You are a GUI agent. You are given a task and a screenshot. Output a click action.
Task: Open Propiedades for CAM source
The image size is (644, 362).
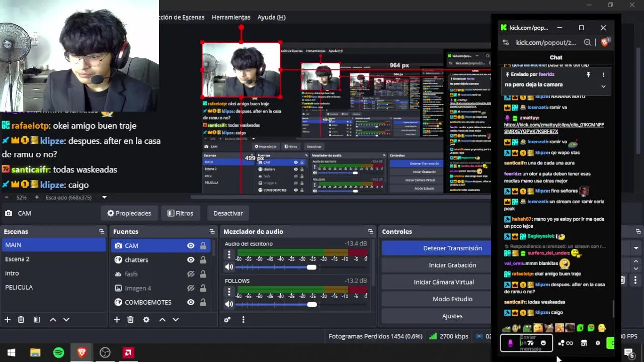pos(129,213)
